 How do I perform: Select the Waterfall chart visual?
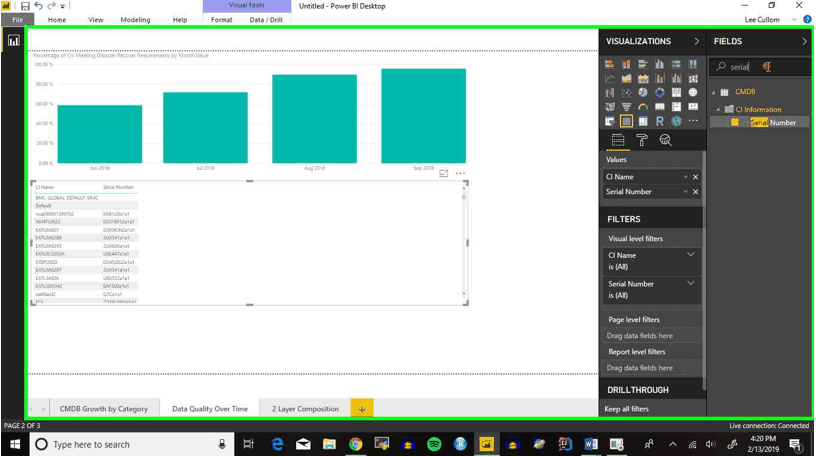[x=609, y=93]
